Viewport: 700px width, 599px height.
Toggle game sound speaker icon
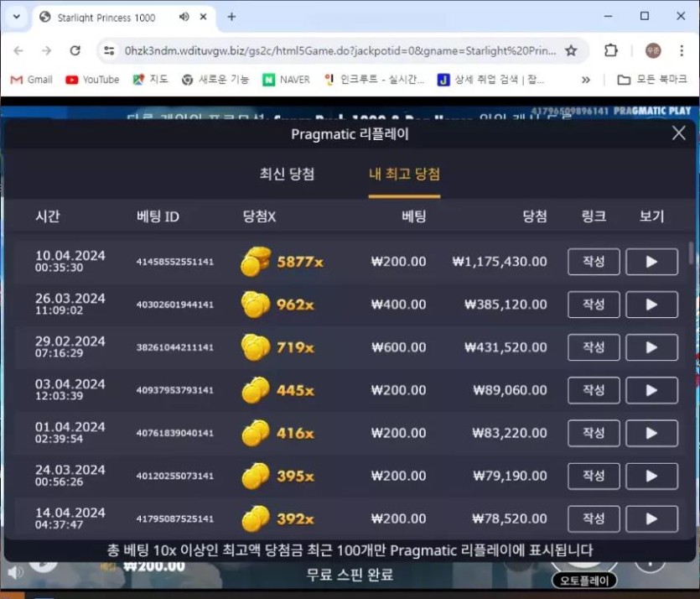tap(14, 573)
